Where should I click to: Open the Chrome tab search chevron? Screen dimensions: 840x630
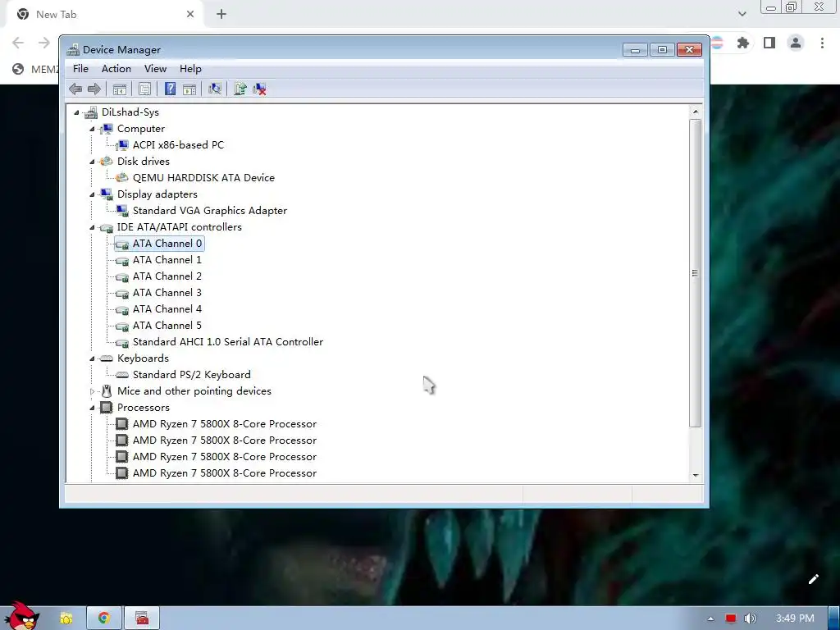click(x=742, y=14)
